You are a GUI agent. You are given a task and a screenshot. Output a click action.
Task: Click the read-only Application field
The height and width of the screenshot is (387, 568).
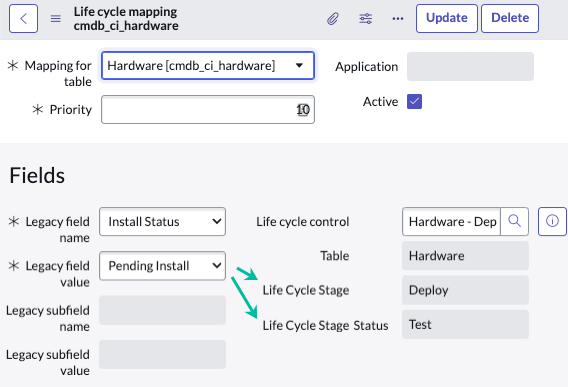(x=470, y=66)
